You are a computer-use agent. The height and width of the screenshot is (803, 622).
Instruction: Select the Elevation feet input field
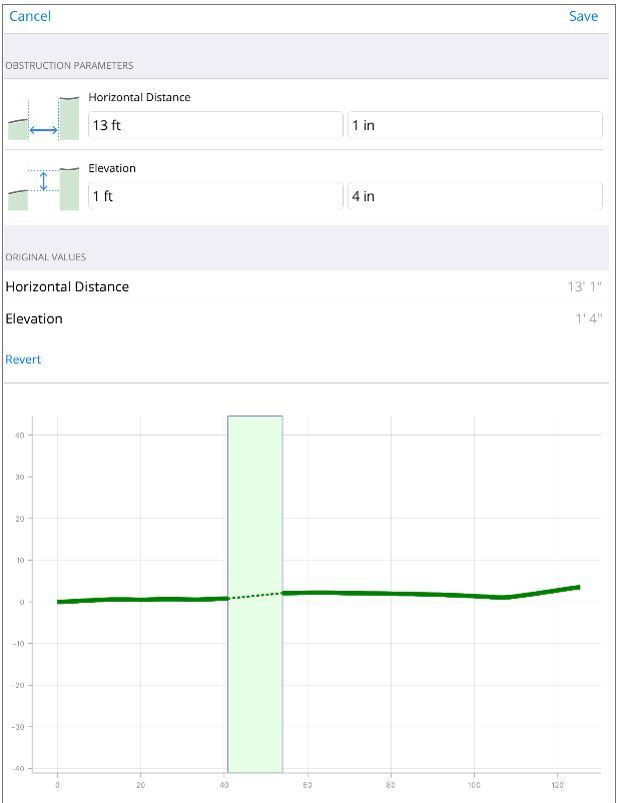coord(215,196)
